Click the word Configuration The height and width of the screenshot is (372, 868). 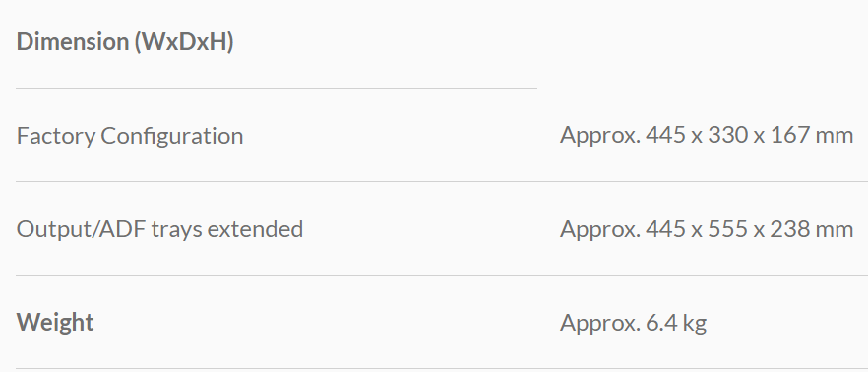pos(171,137)
